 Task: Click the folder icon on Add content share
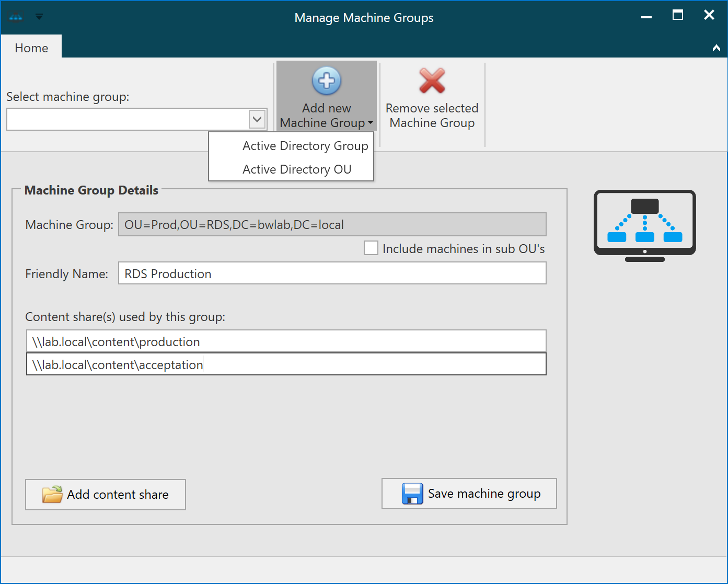point(52,494)
